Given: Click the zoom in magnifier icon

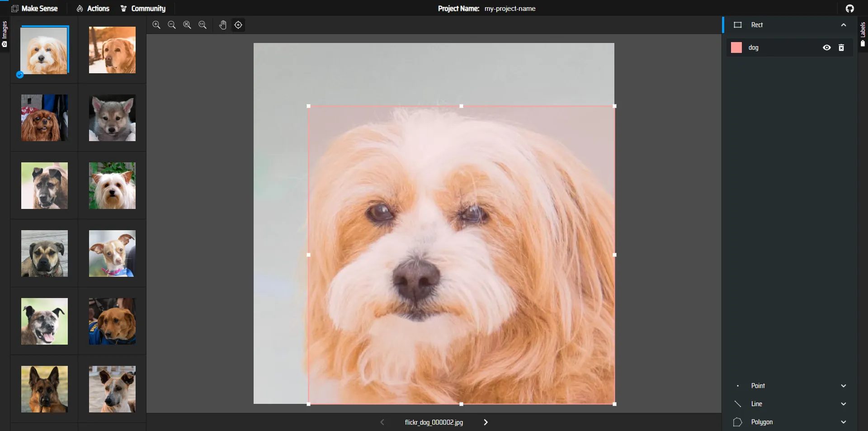Looking at the screenshot, I should 156,25.
